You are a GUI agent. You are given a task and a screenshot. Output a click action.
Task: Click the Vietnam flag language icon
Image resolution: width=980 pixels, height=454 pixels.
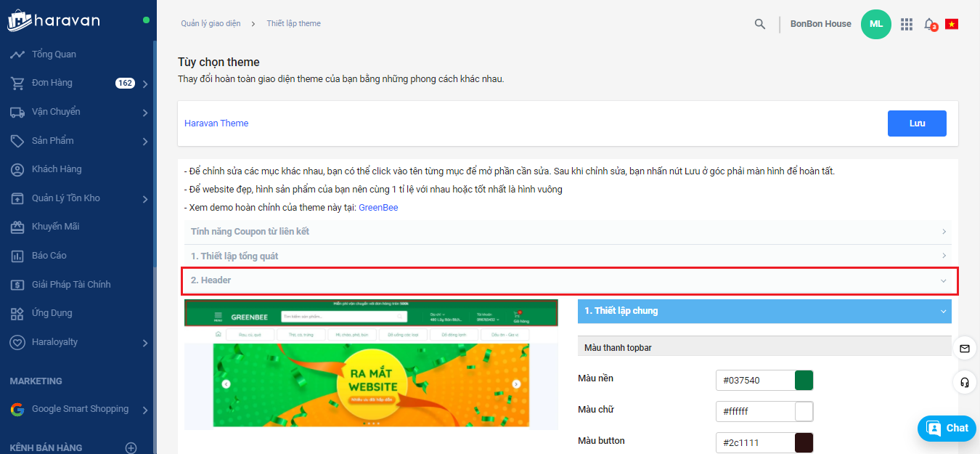click(952, 24)
